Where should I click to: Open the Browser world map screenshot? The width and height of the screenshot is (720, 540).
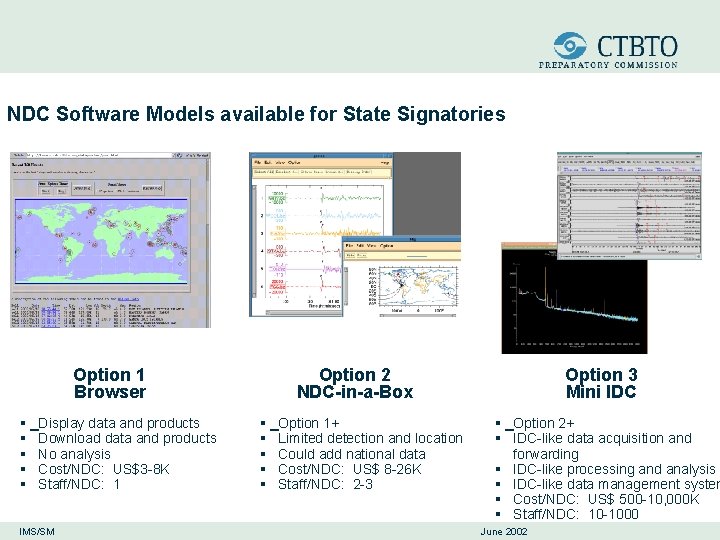[110, 240]
